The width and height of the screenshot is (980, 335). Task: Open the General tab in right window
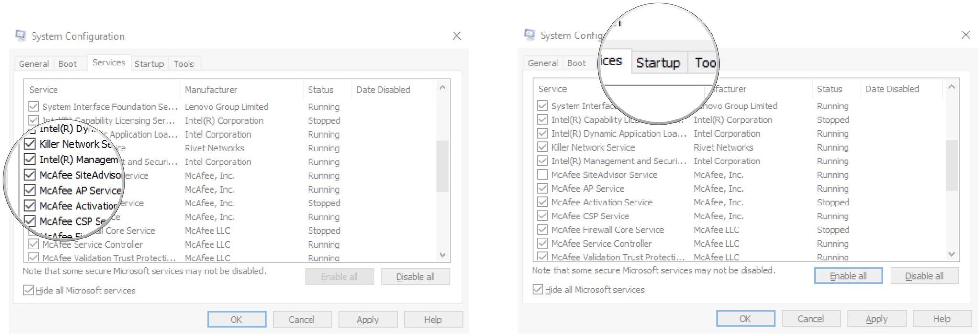click(543, 63)
